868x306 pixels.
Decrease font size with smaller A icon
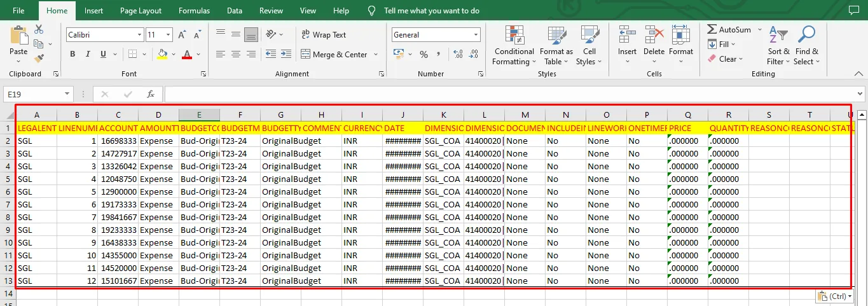(x=198, y=35)
